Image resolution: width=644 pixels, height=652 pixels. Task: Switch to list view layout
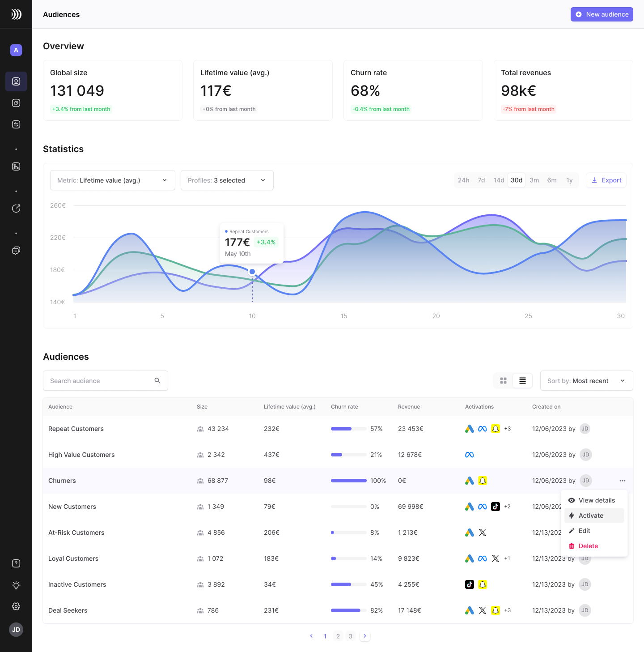point(522,381)
